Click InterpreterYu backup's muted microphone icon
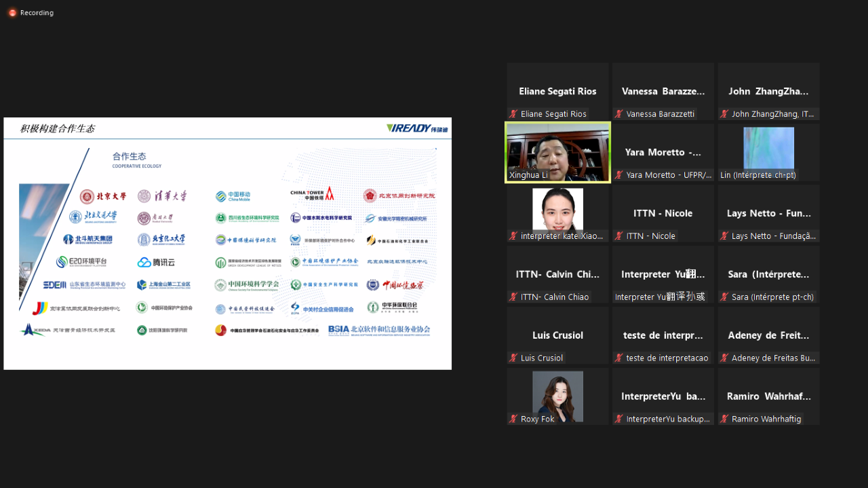Image resolution: width=868 pixels, height=488 pixels. 619,419
